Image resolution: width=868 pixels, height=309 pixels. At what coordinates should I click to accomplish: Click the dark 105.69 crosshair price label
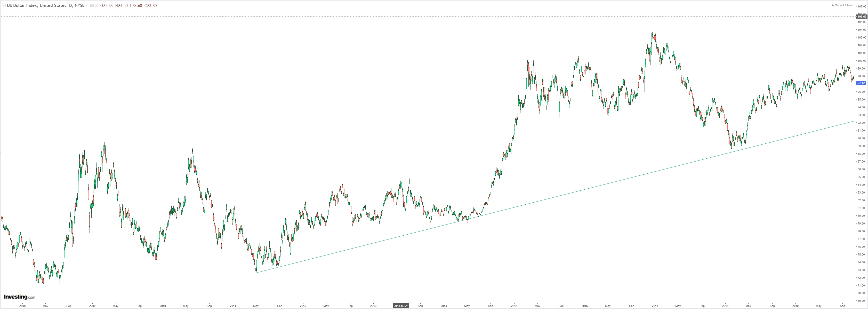tap(862, 17)
